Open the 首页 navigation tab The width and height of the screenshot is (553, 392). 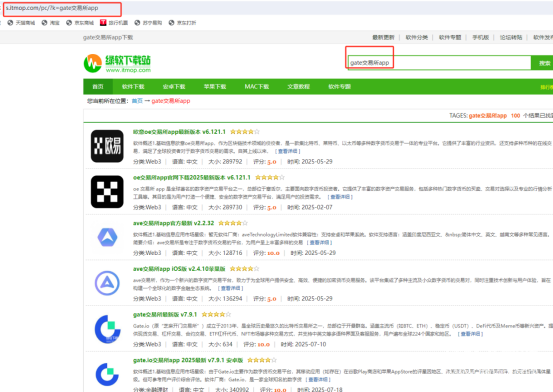(x=98, y=86)
